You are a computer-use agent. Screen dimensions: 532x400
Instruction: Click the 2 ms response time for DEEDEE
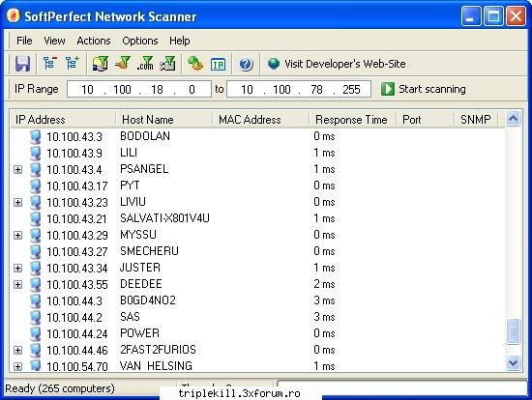point(324,284)
